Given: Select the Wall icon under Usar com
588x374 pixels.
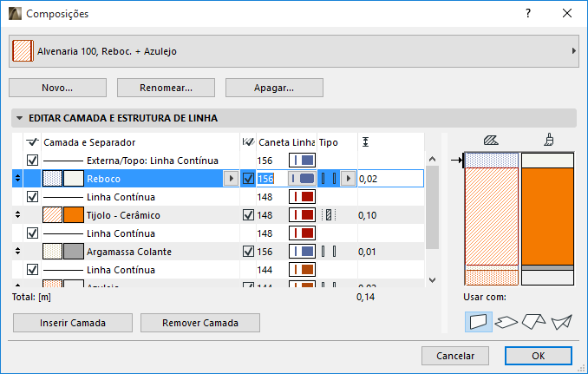Looking at the screenshot, I should 479,321.
